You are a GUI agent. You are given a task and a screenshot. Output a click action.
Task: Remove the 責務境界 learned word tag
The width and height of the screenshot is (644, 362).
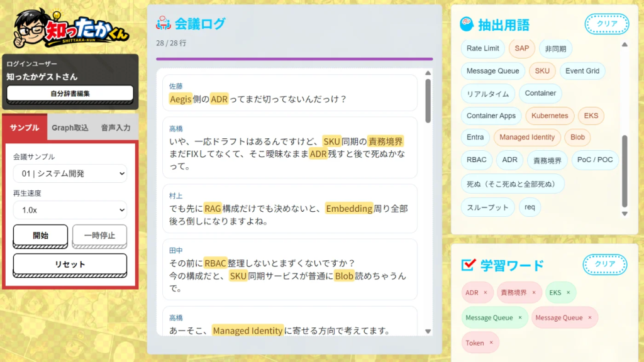point(534,293)
